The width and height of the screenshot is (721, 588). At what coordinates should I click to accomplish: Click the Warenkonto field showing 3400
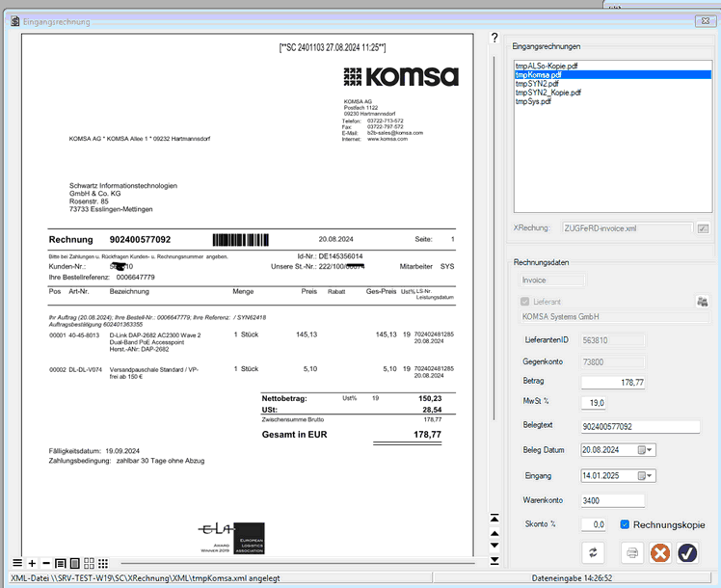613,500
